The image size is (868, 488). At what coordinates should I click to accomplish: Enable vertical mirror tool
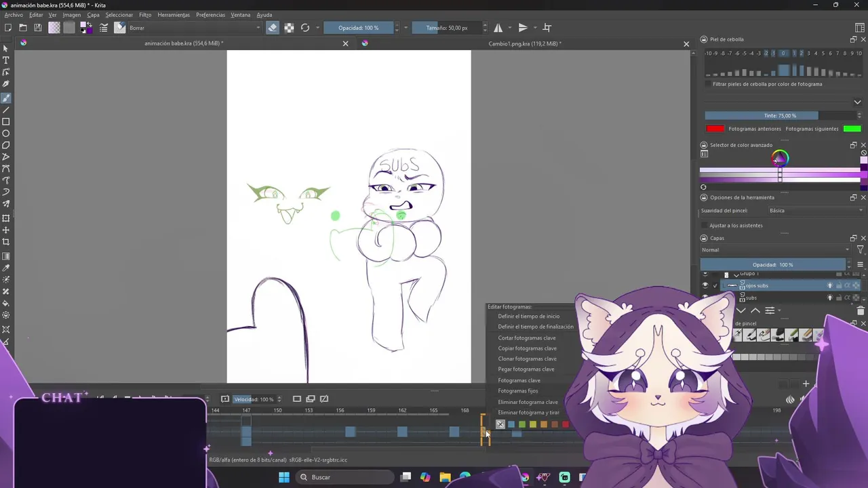click(523, 28)
